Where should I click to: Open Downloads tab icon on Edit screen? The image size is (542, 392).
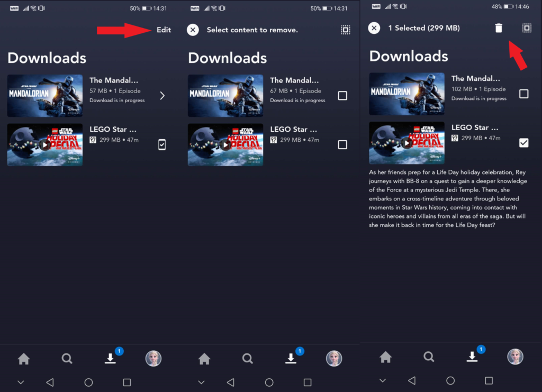tap(110, 358)
